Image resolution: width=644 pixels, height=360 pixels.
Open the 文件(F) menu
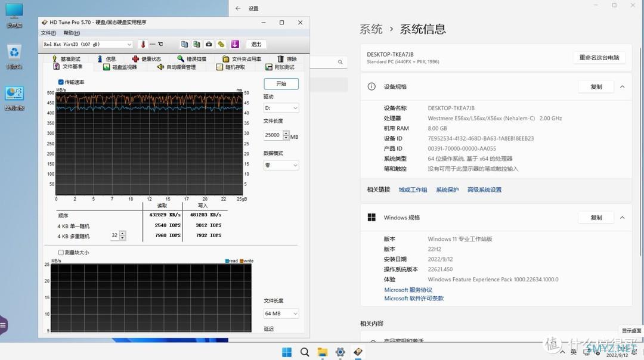click(x=48, y=33)
